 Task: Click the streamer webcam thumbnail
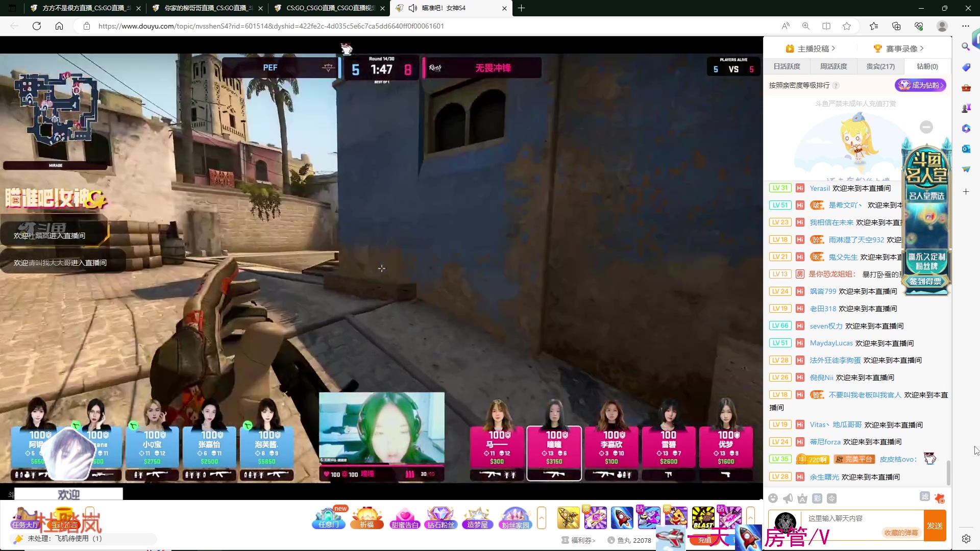coord(381,429)
